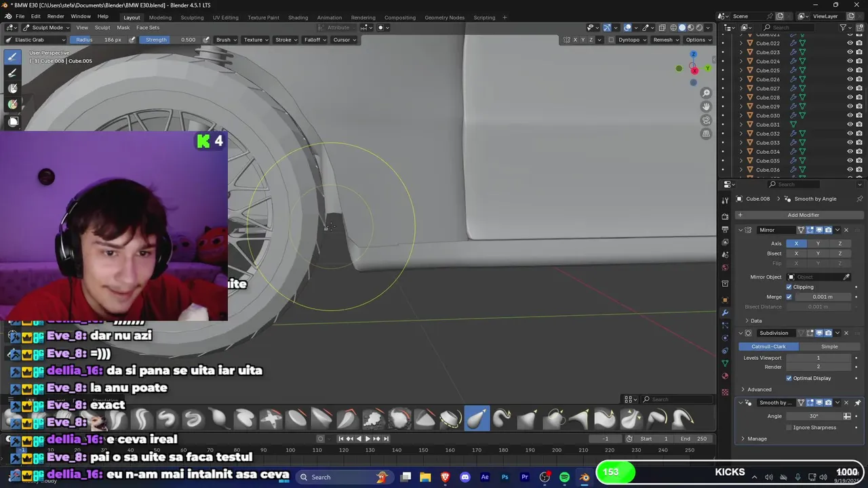Open the Stroke dropdown
This screenshot has height=488, width=868.
click(286, 39)
